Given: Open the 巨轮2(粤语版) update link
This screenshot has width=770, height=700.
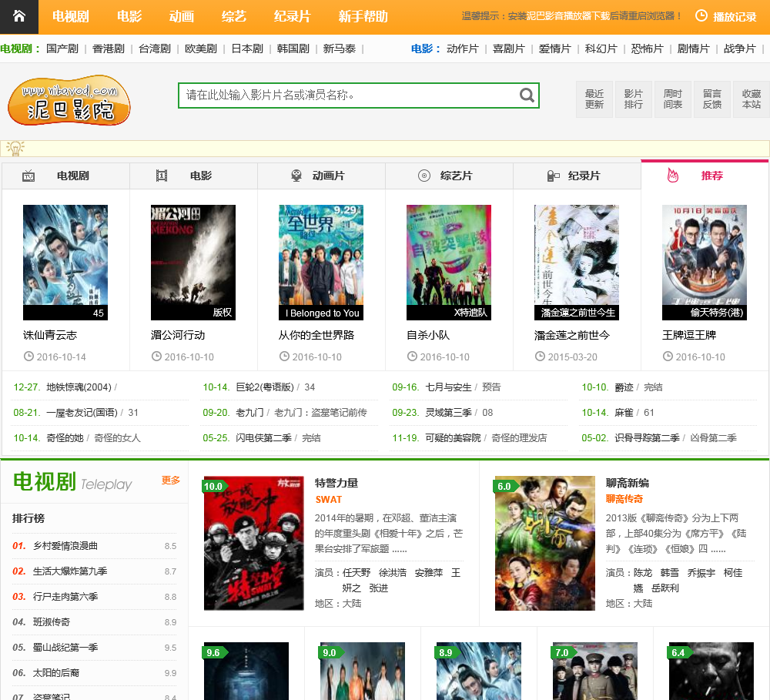Looking at the screenshot, I should (265, 387).
